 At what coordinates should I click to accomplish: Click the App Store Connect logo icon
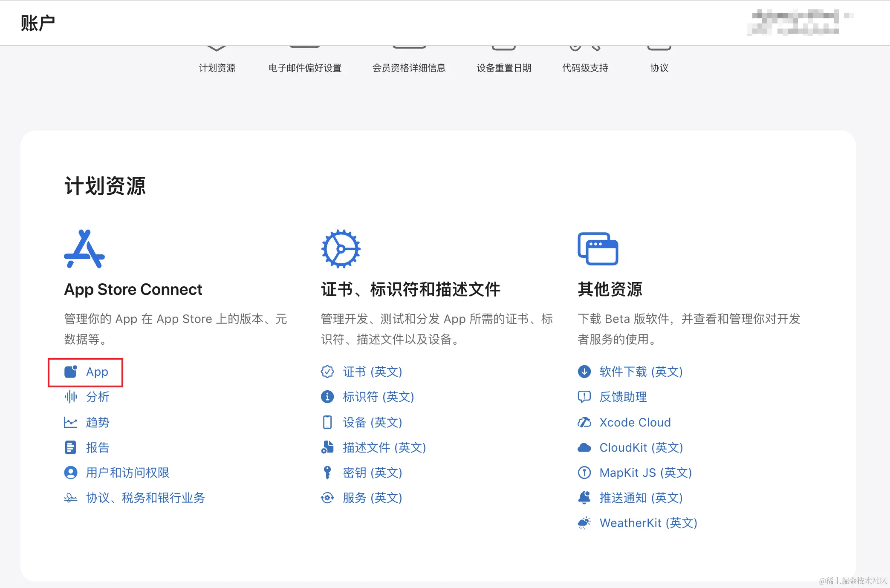(x=84, y=249)
